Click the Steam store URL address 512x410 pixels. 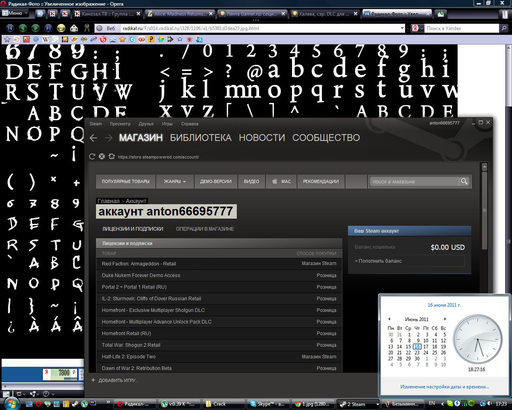coord(158,157)
